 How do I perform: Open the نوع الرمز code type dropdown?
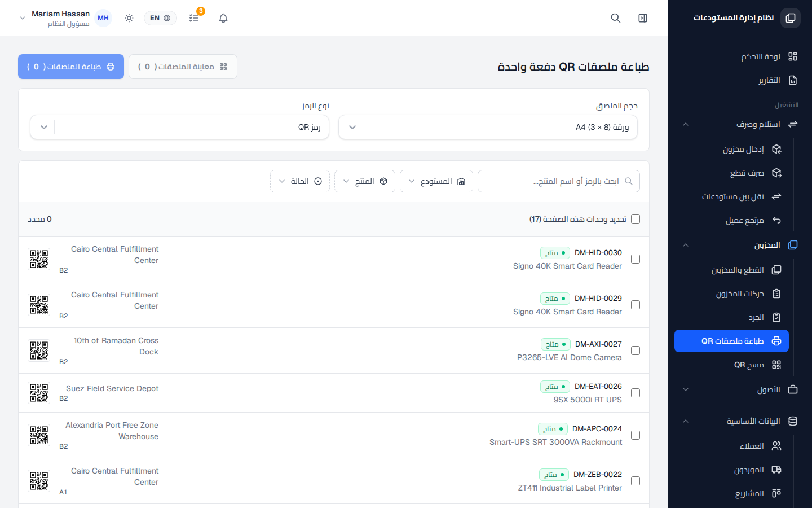point(179,127)
